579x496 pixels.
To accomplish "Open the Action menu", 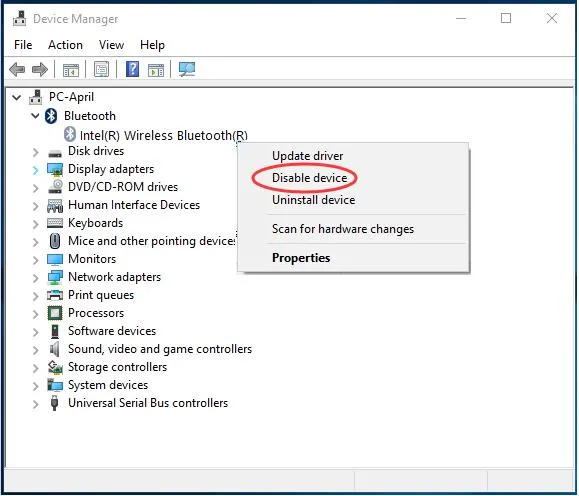I will 65,45.
